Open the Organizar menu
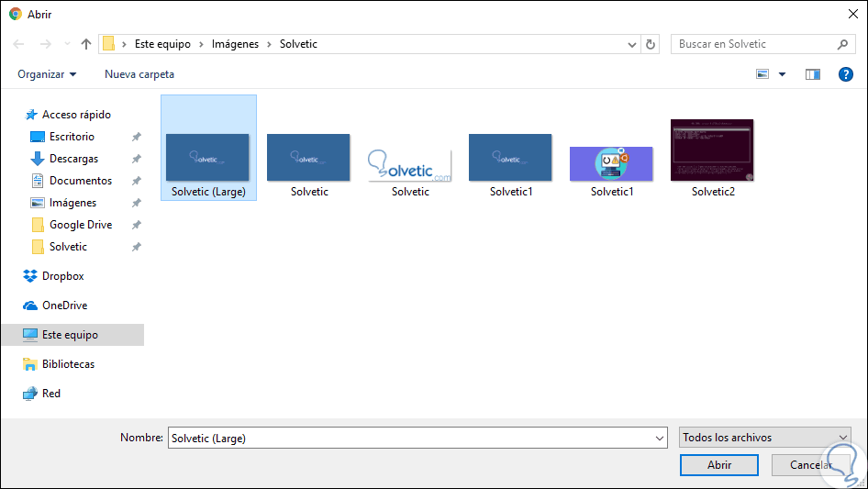This screenshot has width=868, height=489. [x=47, y=74]
